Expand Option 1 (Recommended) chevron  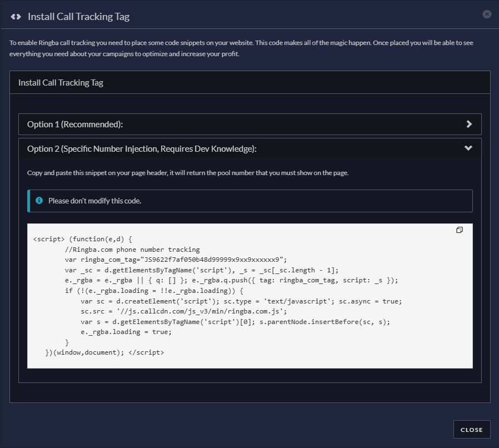[468, 124]
